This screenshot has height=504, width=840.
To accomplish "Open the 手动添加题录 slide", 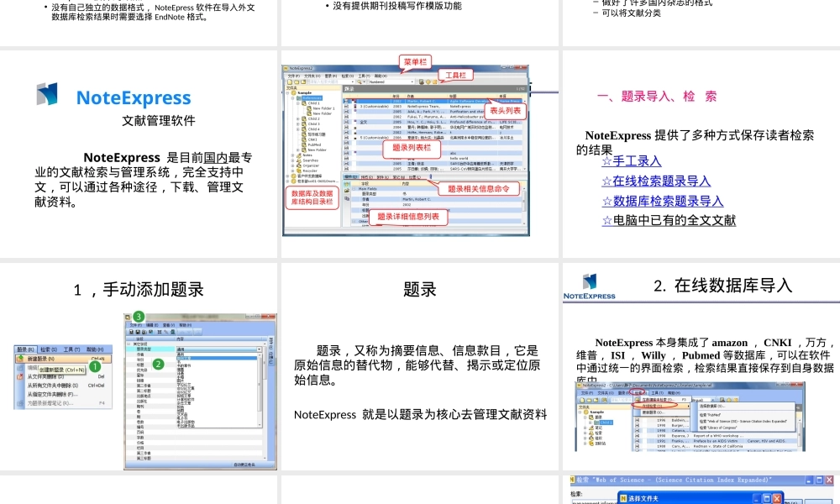I will 139,367.
